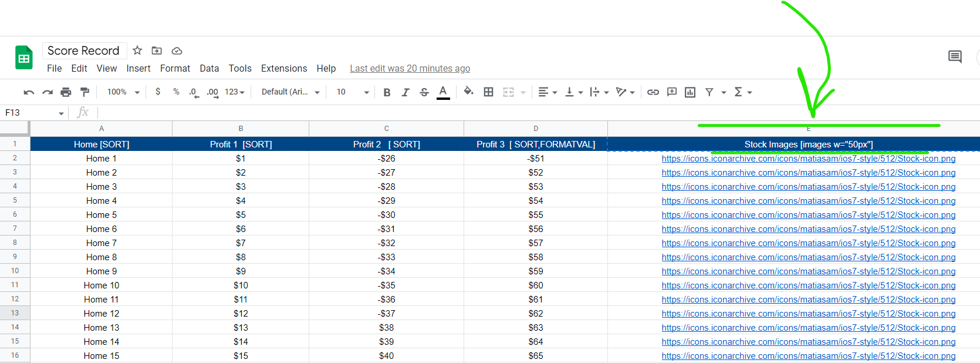Click the 'Last edit was 20 minutes ago' link
The height and width of the screenshot is (363, 980).
[410, 69]
